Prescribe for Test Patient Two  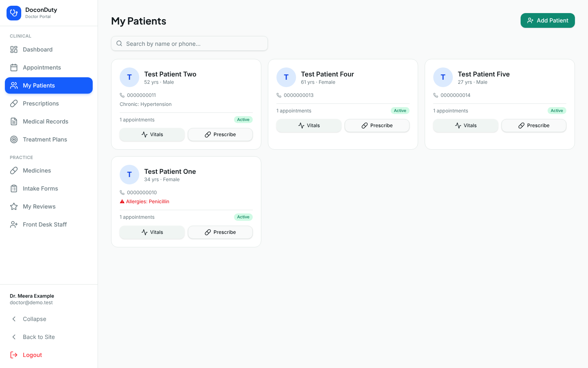[x=220, y=135]
